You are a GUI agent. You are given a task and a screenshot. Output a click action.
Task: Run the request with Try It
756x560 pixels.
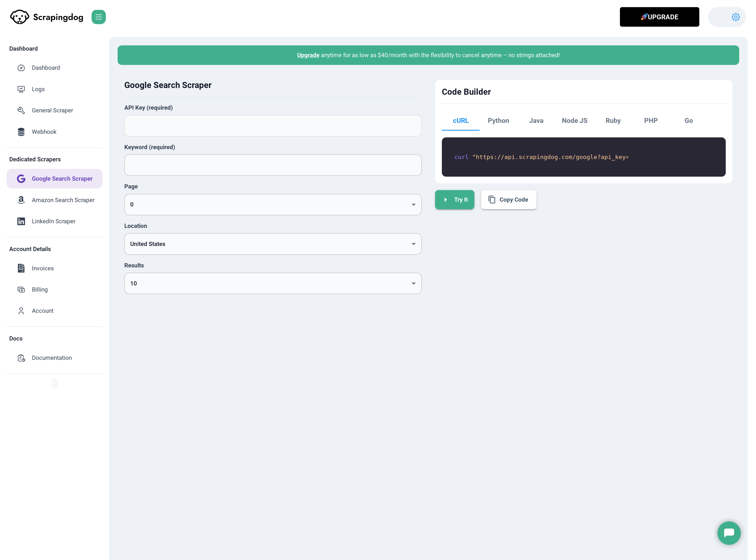454,200
